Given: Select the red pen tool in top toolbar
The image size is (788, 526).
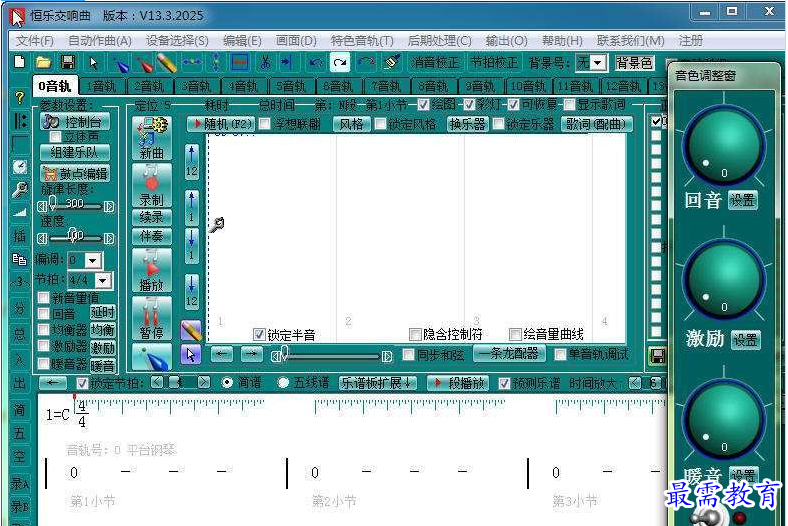Looking at the screenshot, I should [x=144, y=64].
